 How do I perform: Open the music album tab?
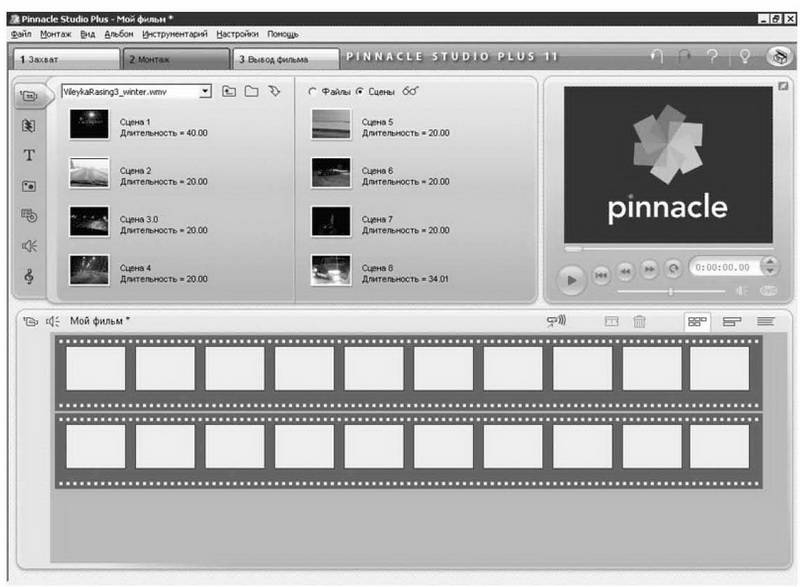[x=29, y=276]
